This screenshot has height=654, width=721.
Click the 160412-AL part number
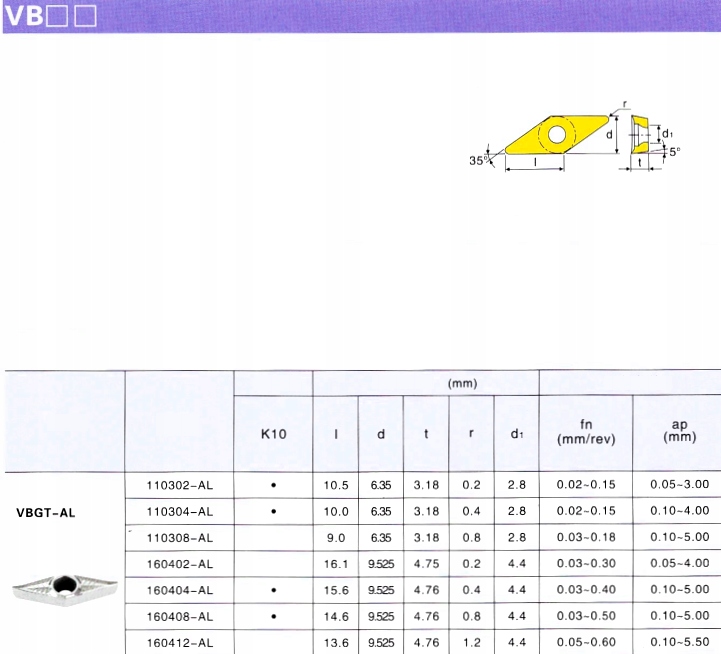tap(180, 642)
